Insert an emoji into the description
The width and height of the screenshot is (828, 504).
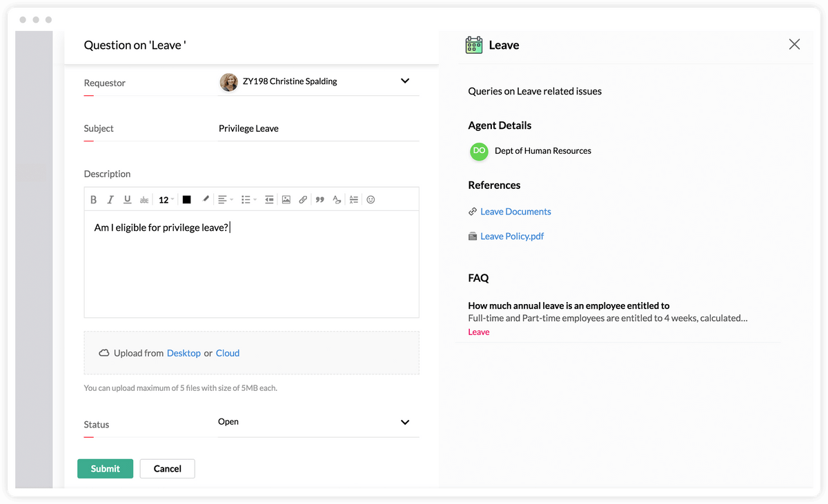[371, 199]
